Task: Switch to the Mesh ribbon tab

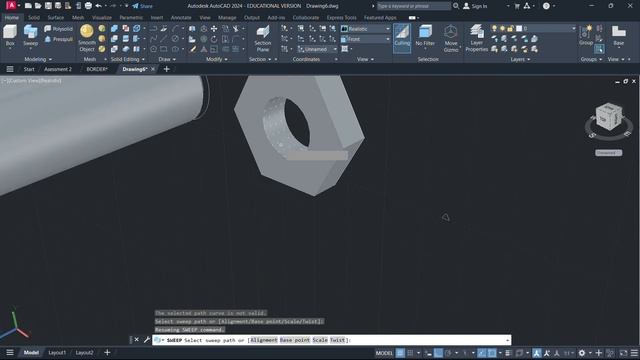Action: [x=78, y=18]
